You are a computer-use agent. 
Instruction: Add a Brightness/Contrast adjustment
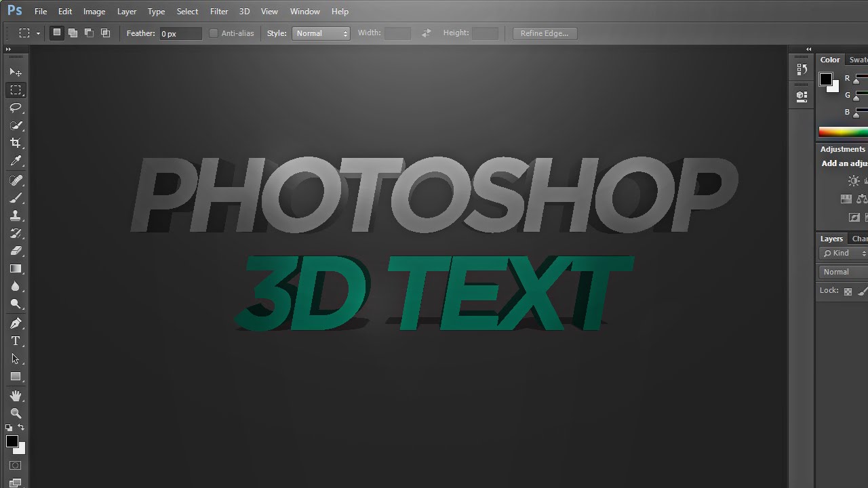(x=854, y=181)
